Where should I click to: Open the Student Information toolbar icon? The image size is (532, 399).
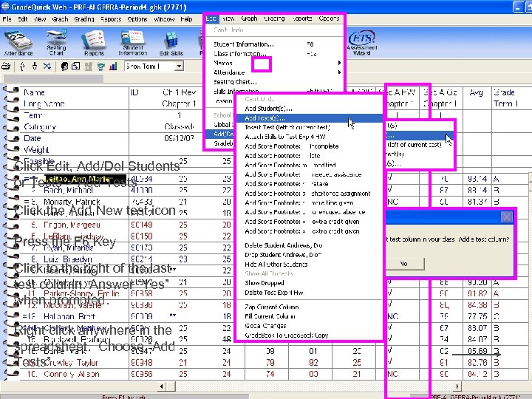(x=133, y=43)
